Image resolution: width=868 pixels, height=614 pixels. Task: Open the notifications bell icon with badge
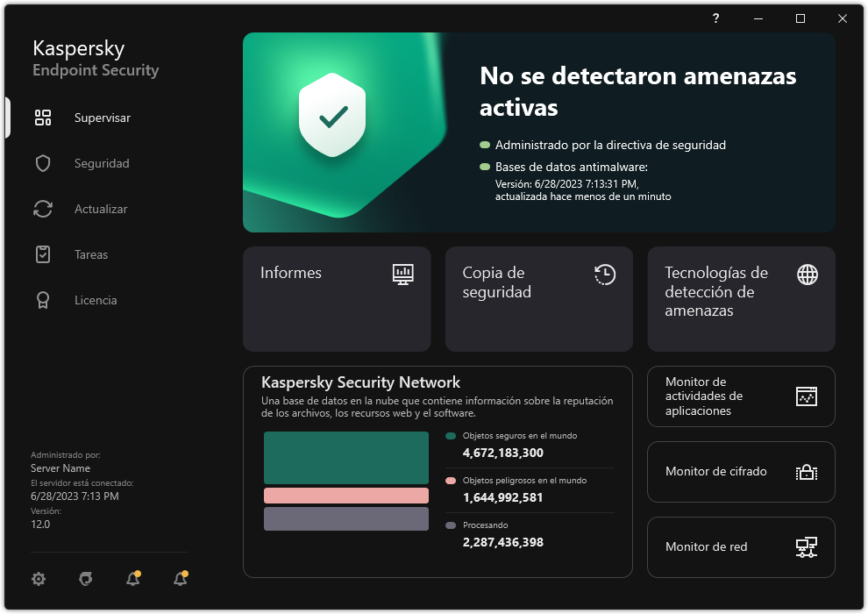132,579
